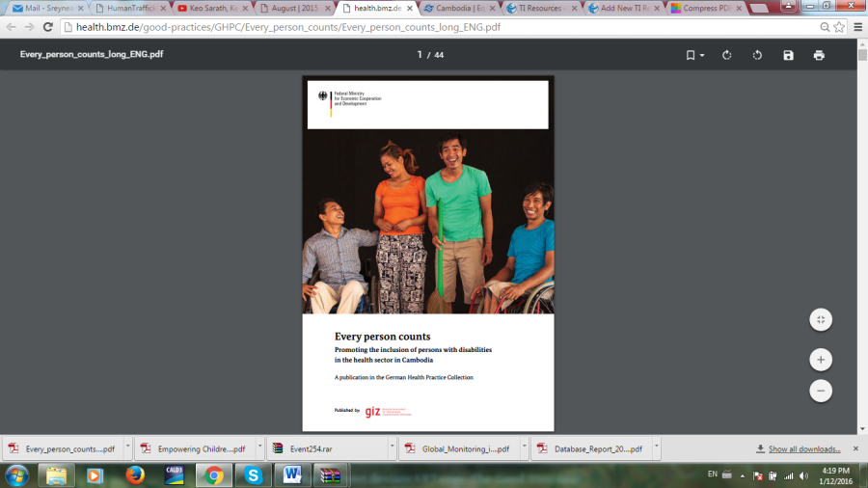Zoom in with the plus button
The width and height of the screenshot is (868, 488).
coord(820,360)
